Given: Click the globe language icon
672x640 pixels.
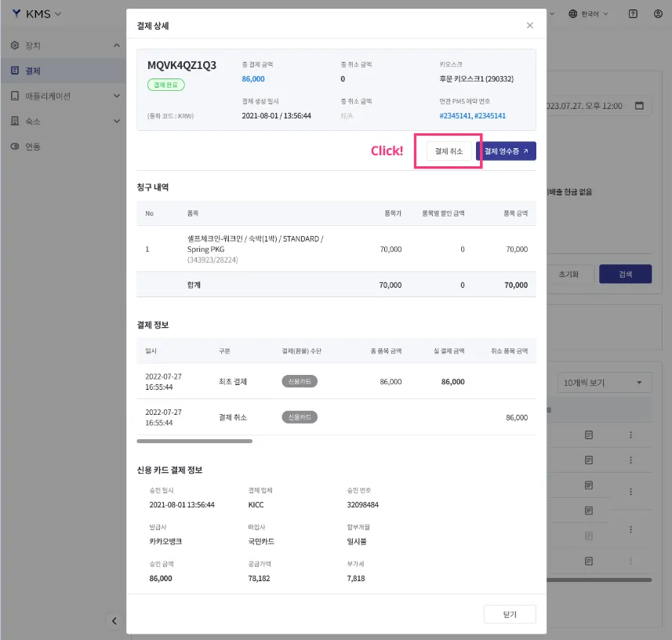Looking at the screenshot, I should pyautogui.click(x=573, y=14).
